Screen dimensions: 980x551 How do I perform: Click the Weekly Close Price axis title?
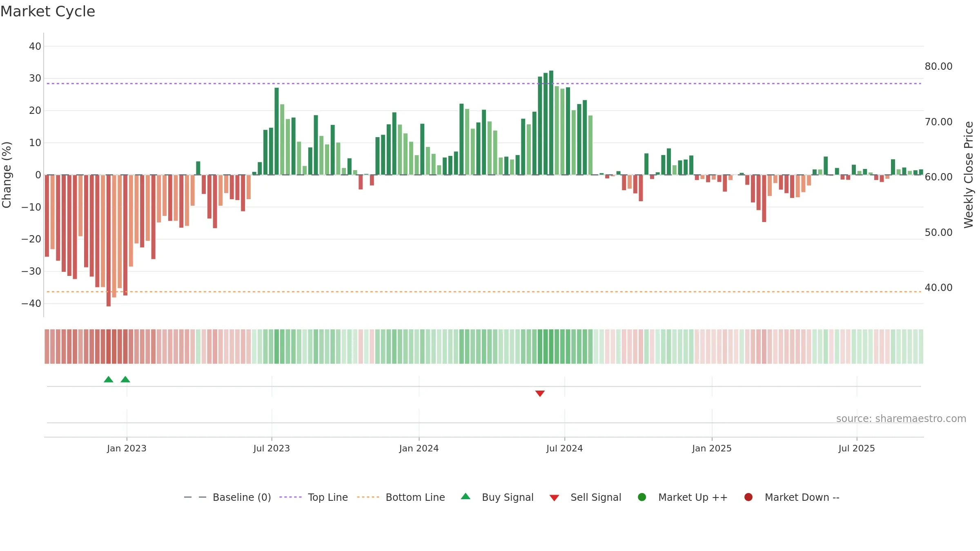coord(969,175)
